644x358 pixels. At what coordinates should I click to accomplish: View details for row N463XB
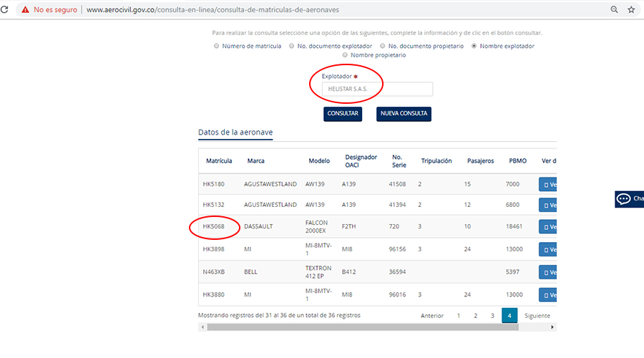[x=548, y=272]
